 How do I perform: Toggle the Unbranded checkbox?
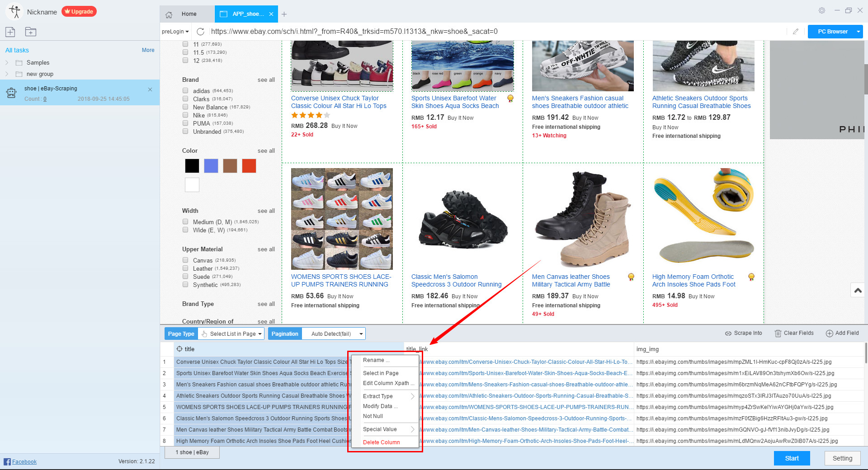185,131
